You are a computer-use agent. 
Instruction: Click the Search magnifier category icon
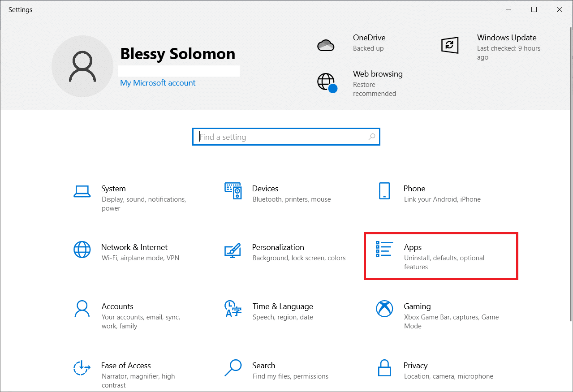233,368
